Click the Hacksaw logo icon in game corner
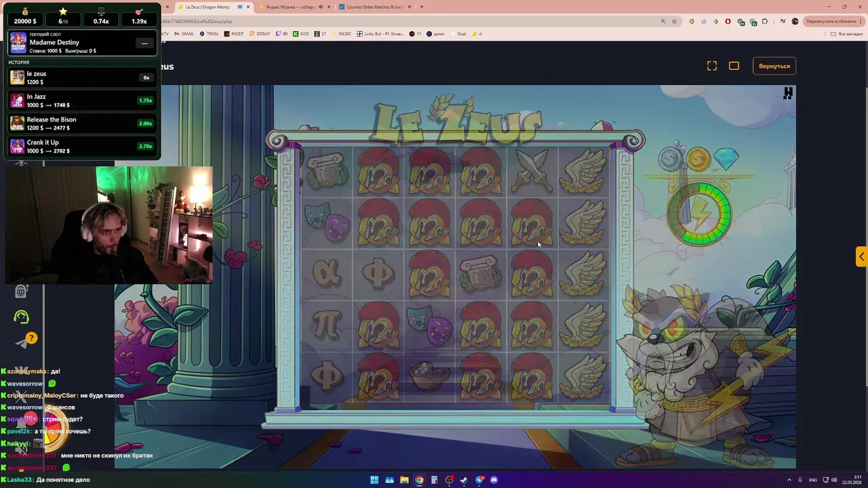 (788, 94)
